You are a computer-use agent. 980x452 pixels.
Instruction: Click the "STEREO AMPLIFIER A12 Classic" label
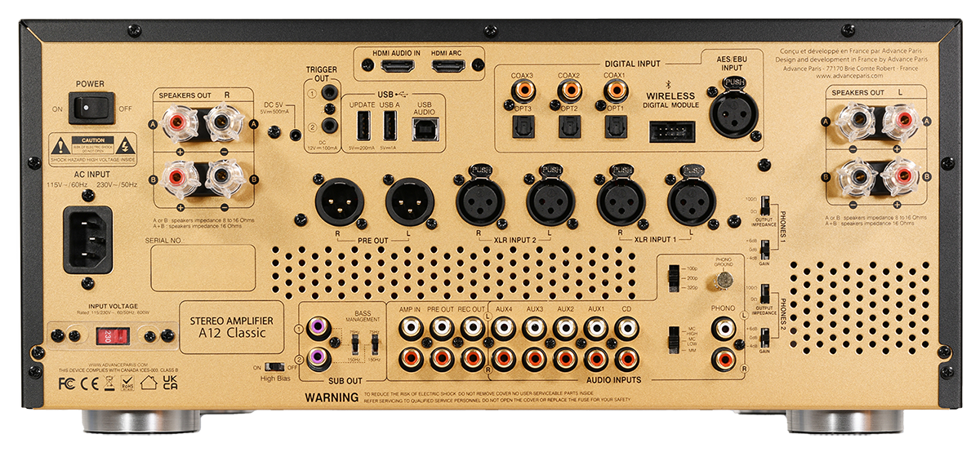231,326
